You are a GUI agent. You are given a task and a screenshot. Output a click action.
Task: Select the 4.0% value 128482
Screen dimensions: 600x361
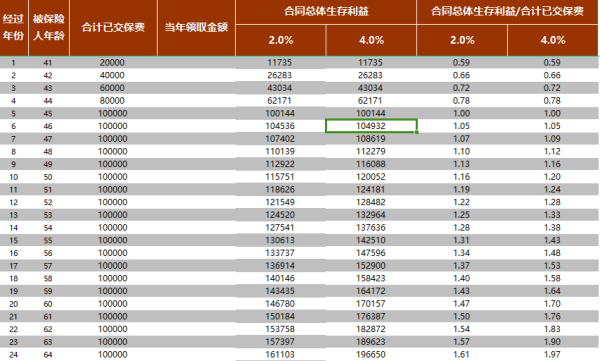[x=371, y=202]
